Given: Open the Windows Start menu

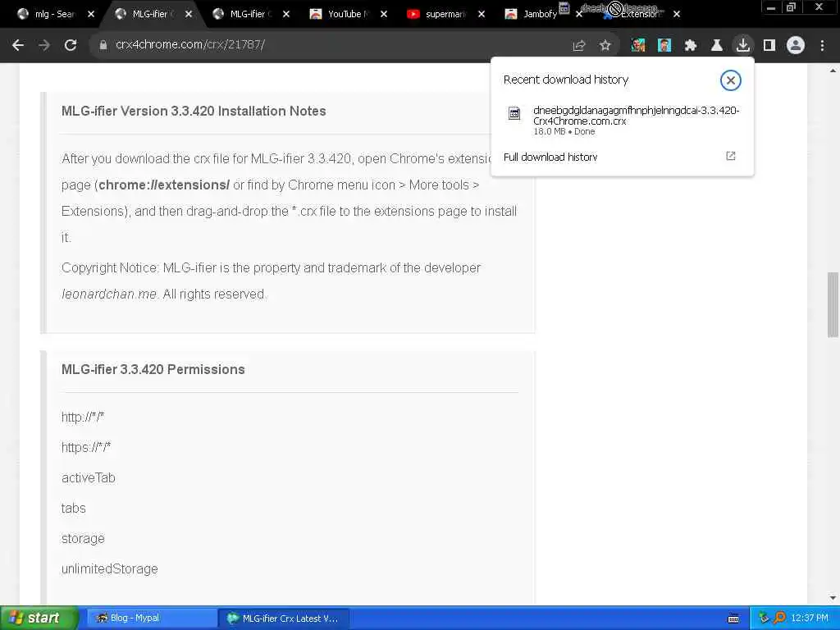Looking at the screenshot, I should (x=39, y=618).
